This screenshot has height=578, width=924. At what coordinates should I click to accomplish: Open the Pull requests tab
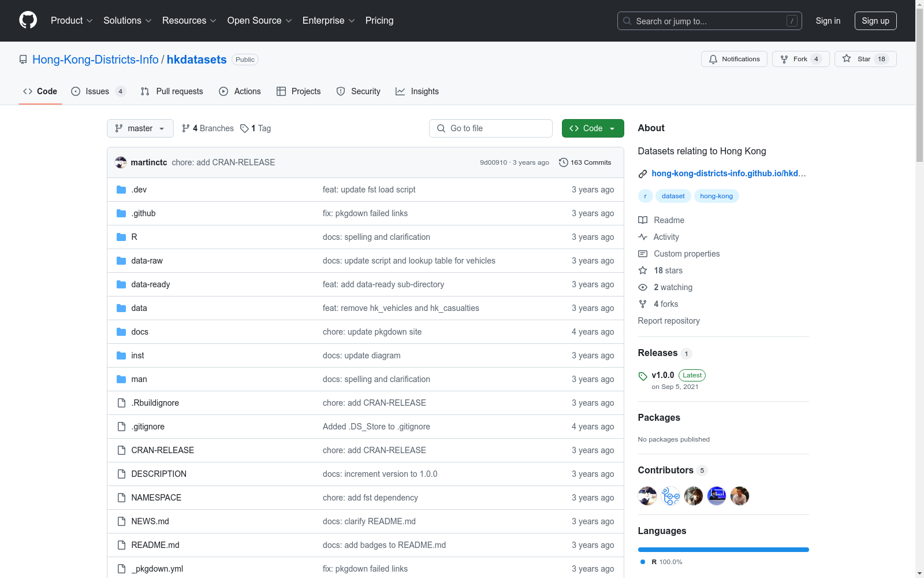[172, 91]
